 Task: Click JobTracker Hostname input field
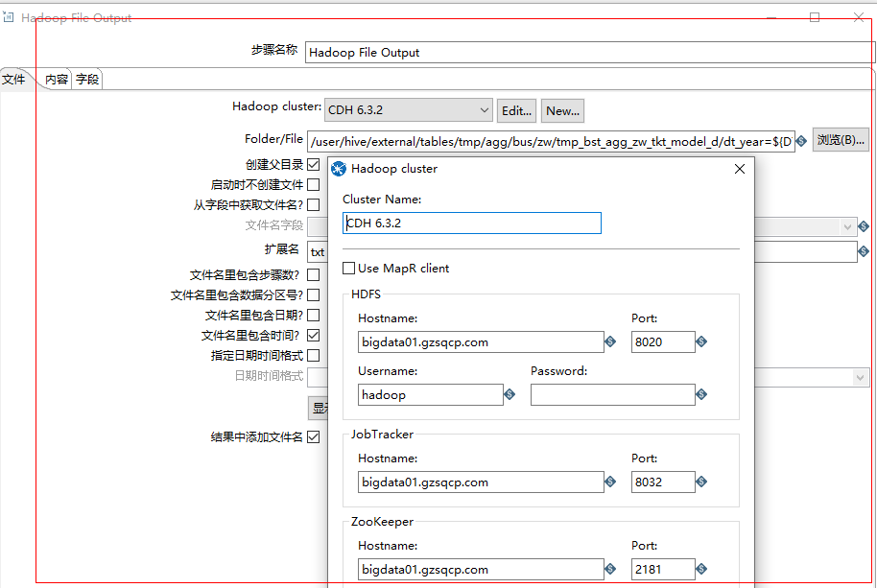(481, 482)
